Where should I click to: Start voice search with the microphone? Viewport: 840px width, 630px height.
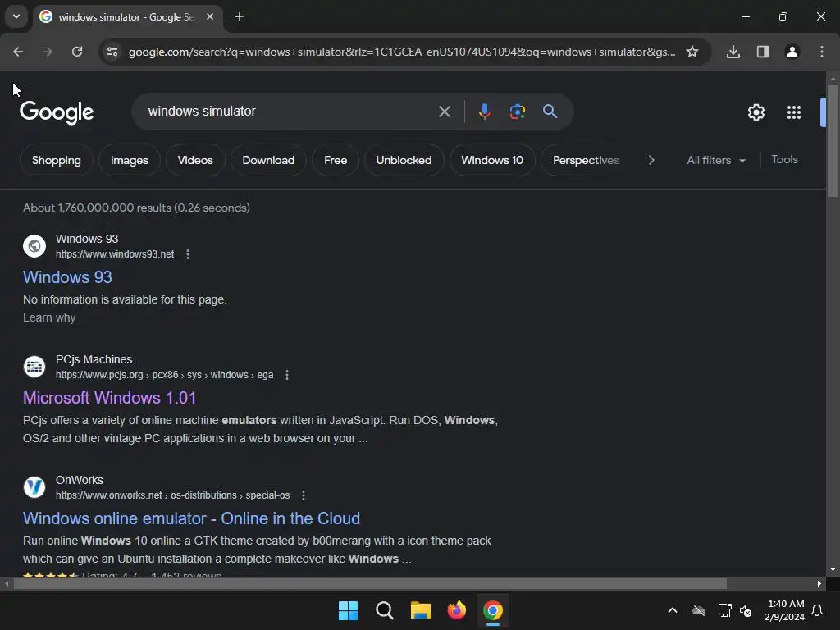(485, 112)
